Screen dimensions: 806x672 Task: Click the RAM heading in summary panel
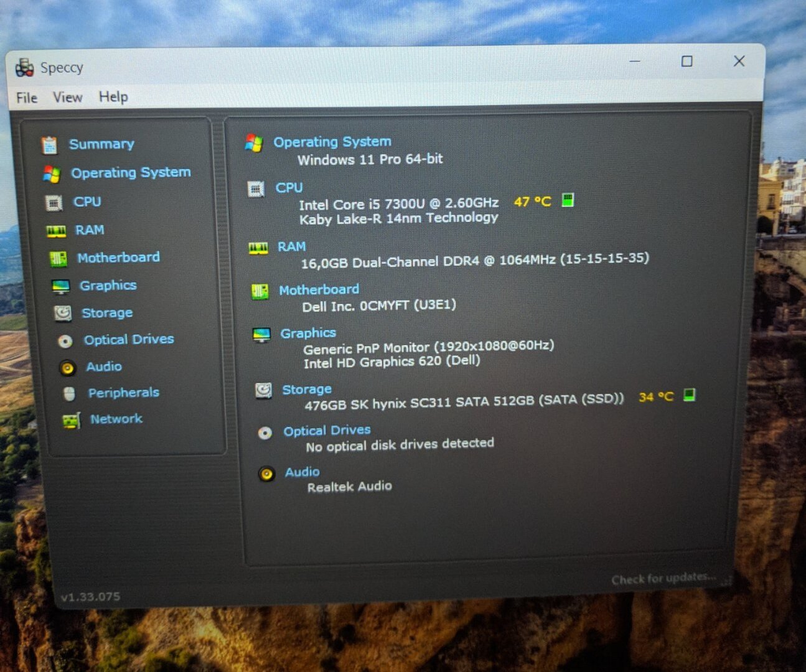[291, 246]
